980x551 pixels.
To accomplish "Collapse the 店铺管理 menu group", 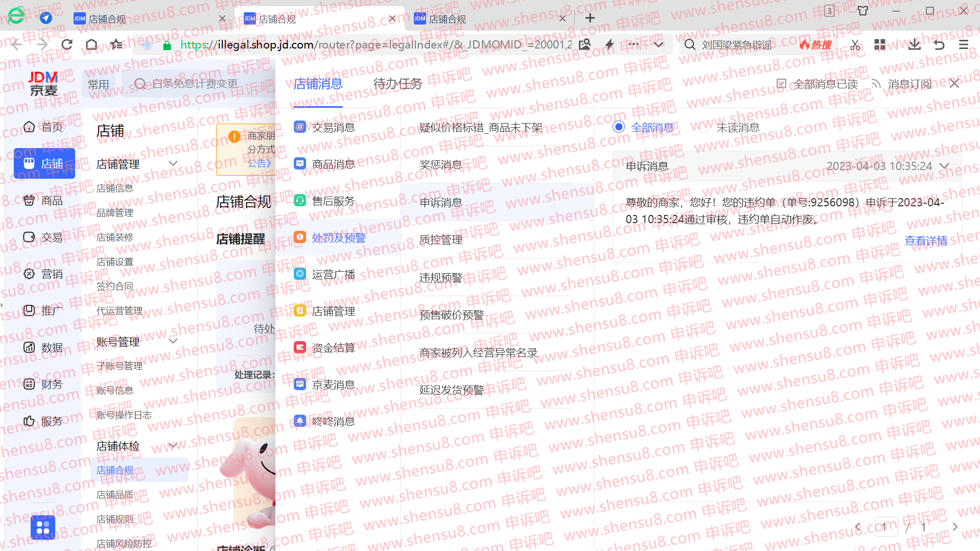I will (173, 163).
